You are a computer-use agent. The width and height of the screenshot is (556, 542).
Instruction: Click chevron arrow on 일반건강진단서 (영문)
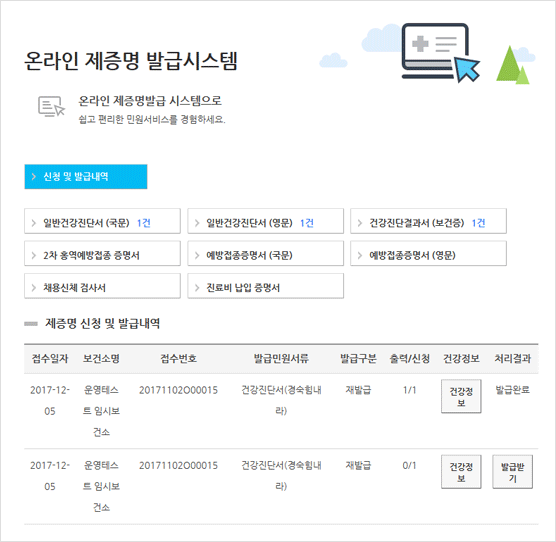tap(197, 223)
